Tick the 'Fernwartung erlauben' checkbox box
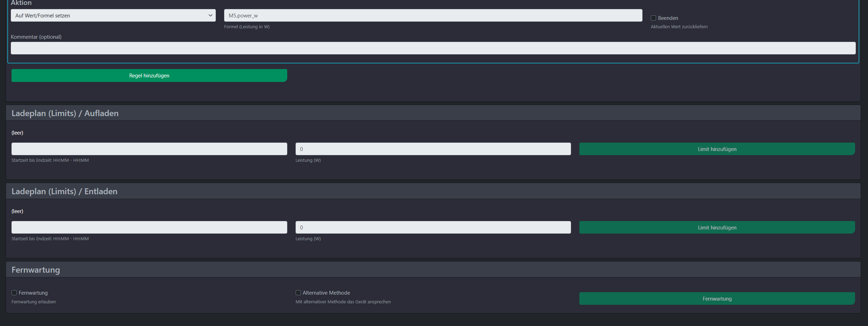Viewport: 868px width, 326px height. (x=14, y=293)
